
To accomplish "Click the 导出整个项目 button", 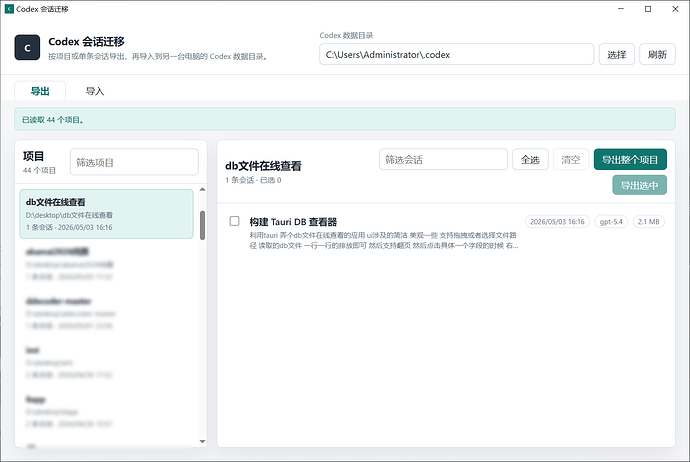I will [630, 160].
